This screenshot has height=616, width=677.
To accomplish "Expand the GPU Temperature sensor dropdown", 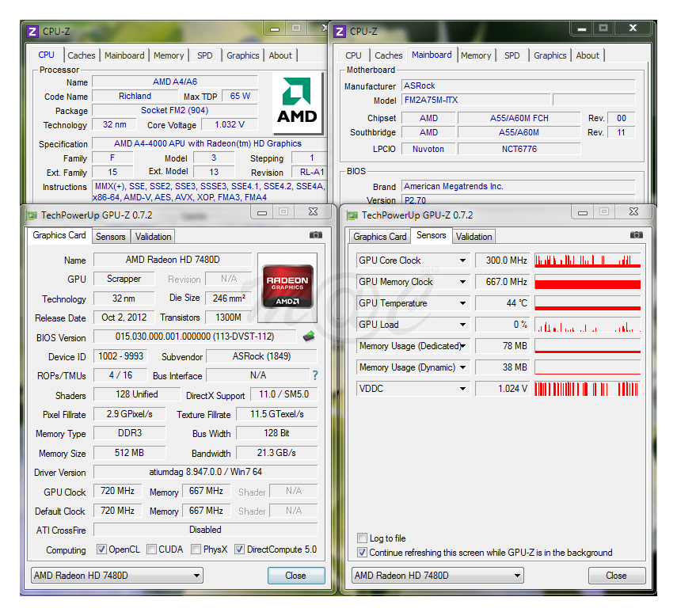I will click(462, 303).
